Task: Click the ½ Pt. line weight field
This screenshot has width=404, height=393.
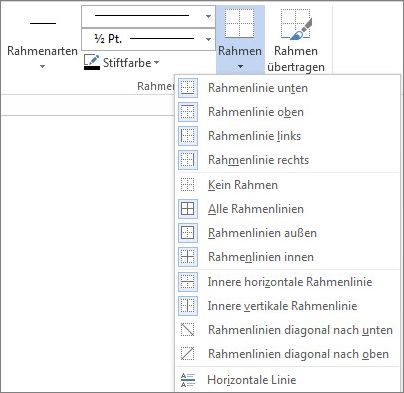Action: click(148, 40)
